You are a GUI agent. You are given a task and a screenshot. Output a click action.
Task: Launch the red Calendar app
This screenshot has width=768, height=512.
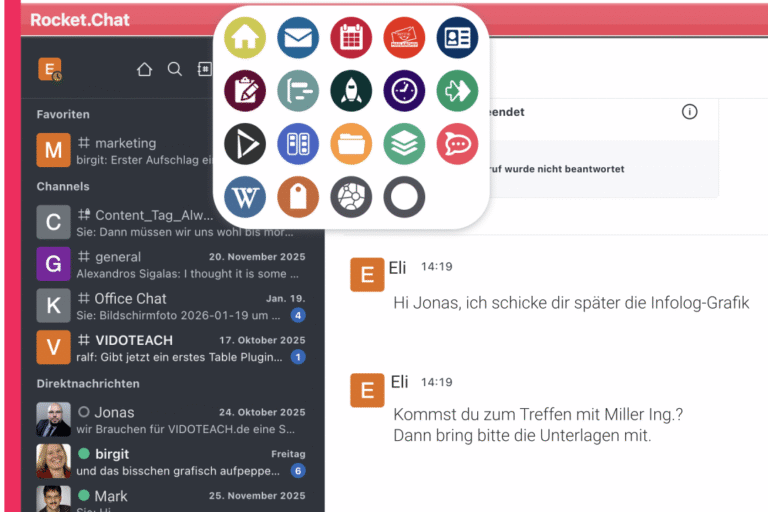351,38
